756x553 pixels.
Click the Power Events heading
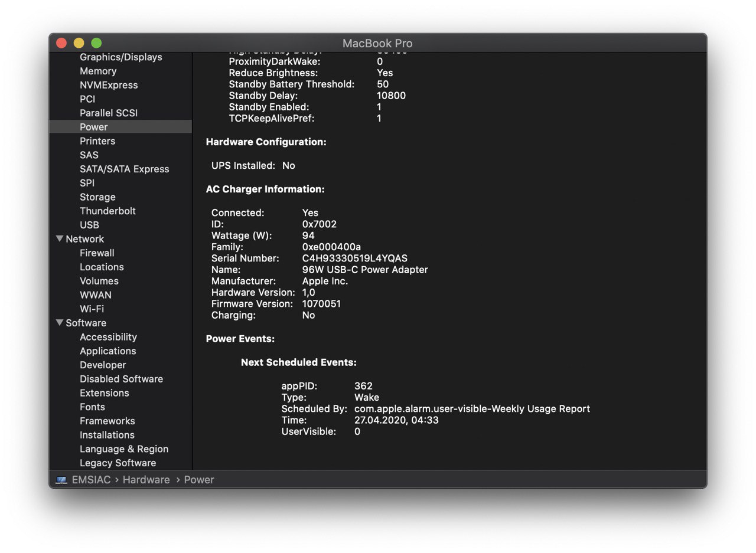(240, 339)
